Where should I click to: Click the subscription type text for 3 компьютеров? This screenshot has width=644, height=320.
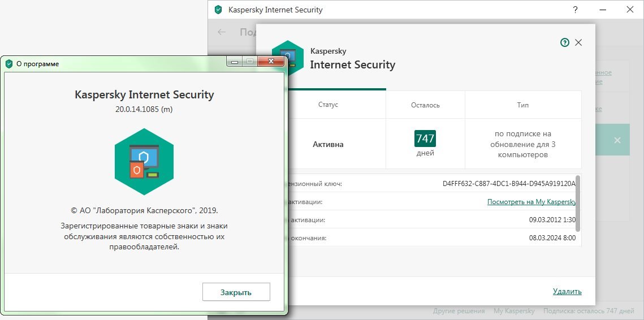pyautogui.click(x=523, y=144)
